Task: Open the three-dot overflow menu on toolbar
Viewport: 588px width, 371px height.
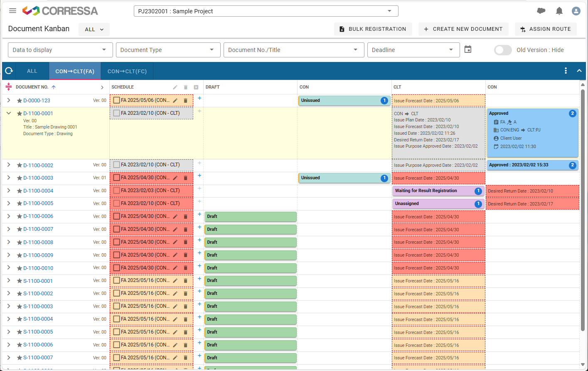Action: point(566,71)
